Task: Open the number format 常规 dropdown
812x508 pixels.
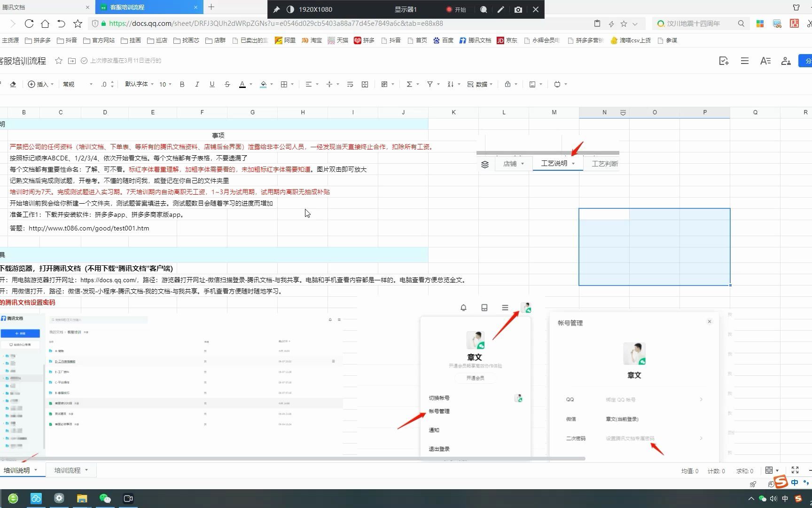Action: pyautogui.click(x=78, y=84)
